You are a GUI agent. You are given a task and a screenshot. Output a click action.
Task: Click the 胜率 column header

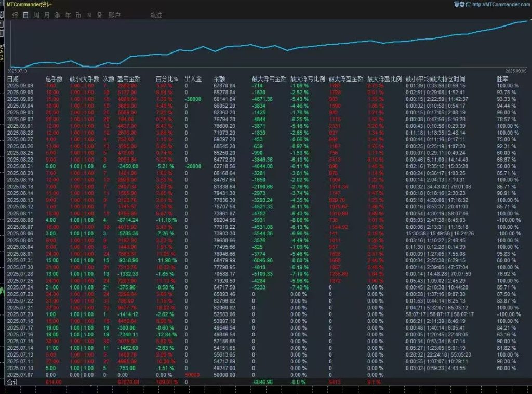(502, 79)
